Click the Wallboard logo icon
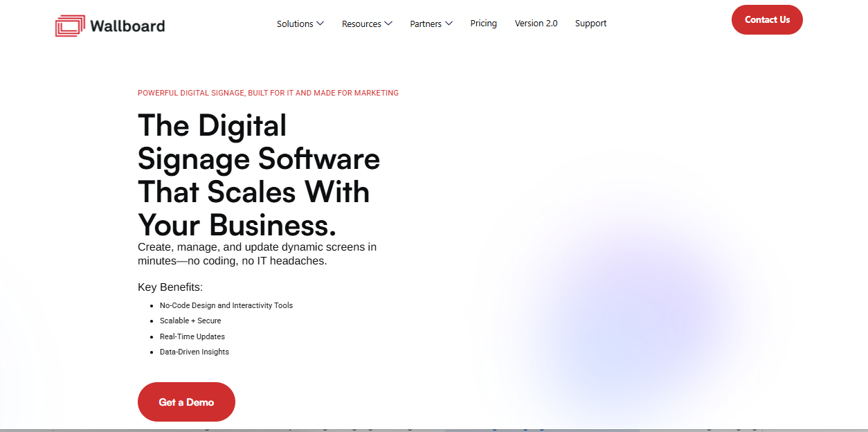This screenshot has height=432, width=868. click(70, 26)
